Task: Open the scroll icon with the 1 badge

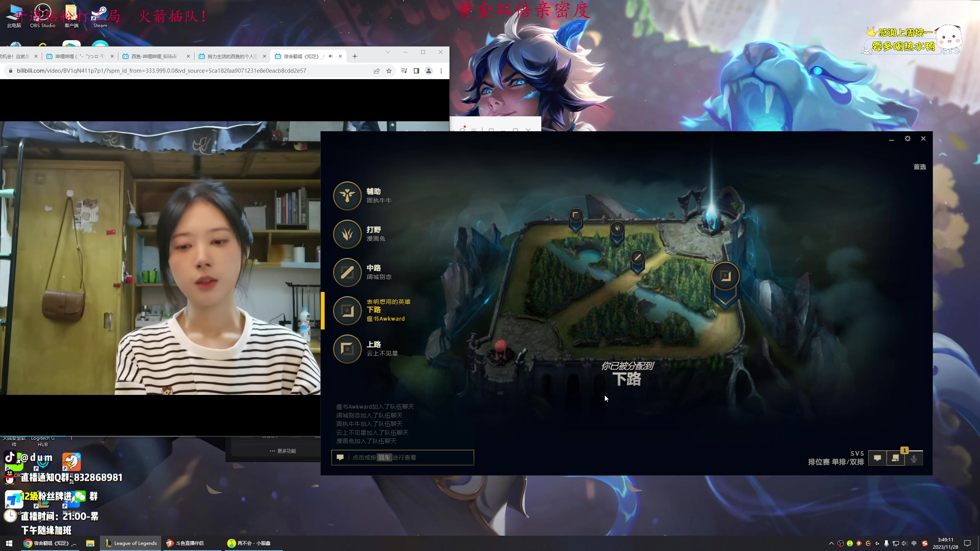Action: (x=895, y=458)
